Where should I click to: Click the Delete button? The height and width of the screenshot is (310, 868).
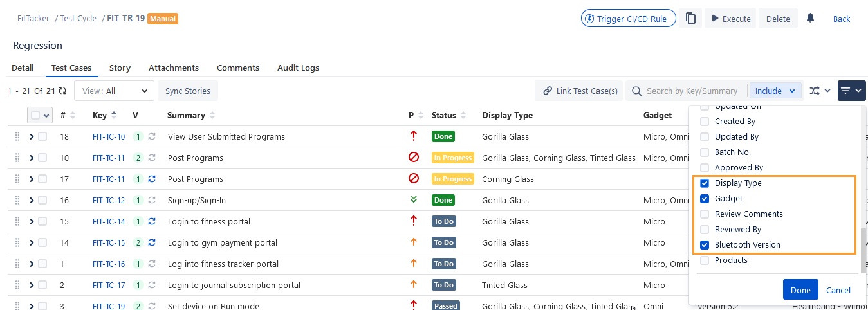point(778,19)
